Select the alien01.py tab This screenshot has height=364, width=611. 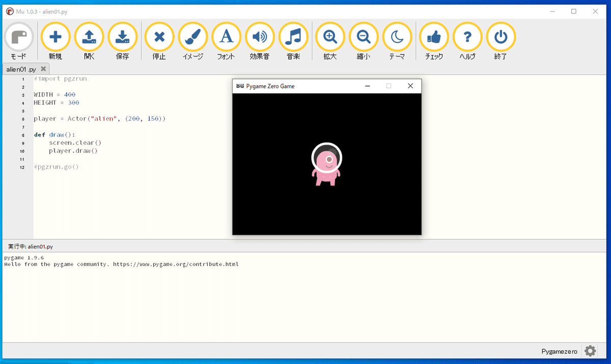click(x=20, y=68)
